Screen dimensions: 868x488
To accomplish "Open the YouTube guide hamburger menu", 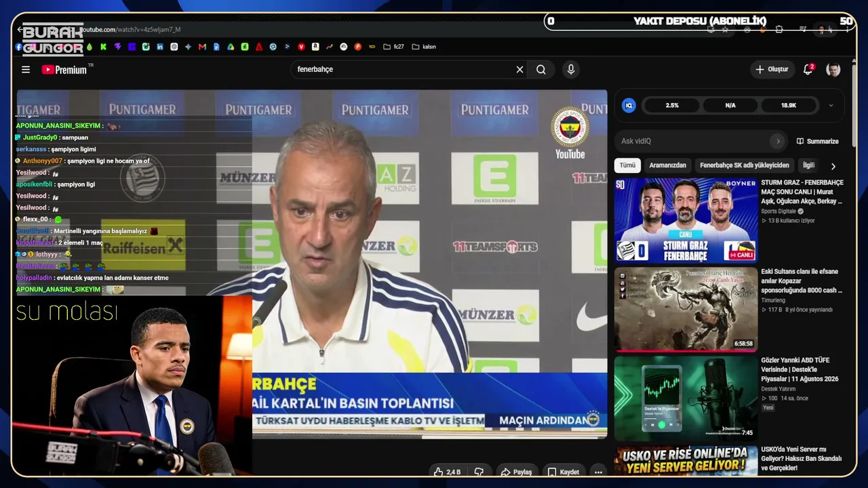I will [x=26, y=69].
